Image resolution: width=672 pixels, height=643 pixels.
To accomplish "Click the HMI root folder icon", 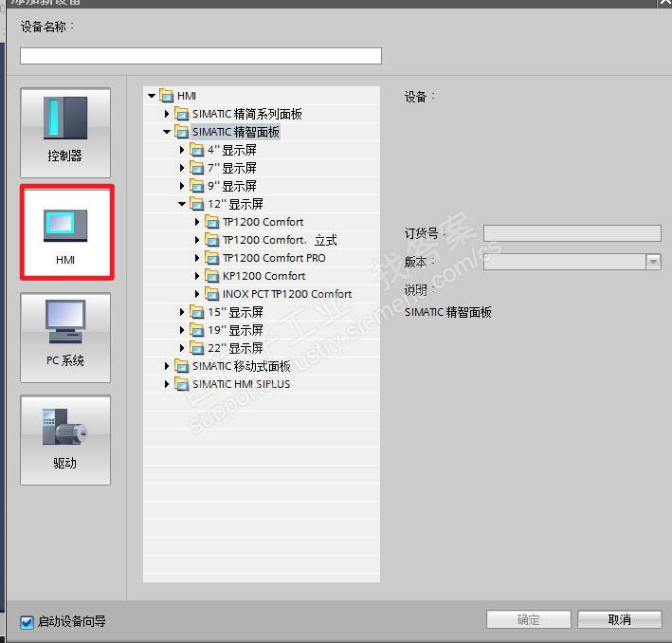I will (x=166, y=95).
